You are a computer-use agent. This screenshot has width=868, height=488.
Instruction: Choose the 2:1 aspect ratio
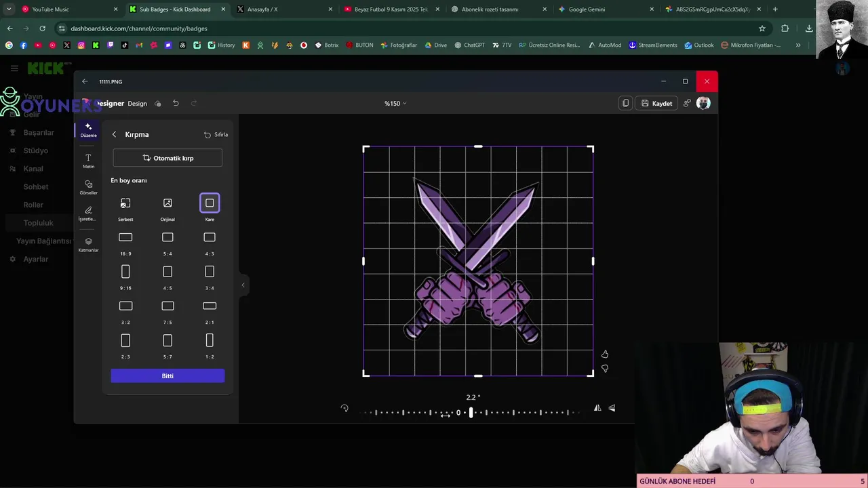[210, 312]
